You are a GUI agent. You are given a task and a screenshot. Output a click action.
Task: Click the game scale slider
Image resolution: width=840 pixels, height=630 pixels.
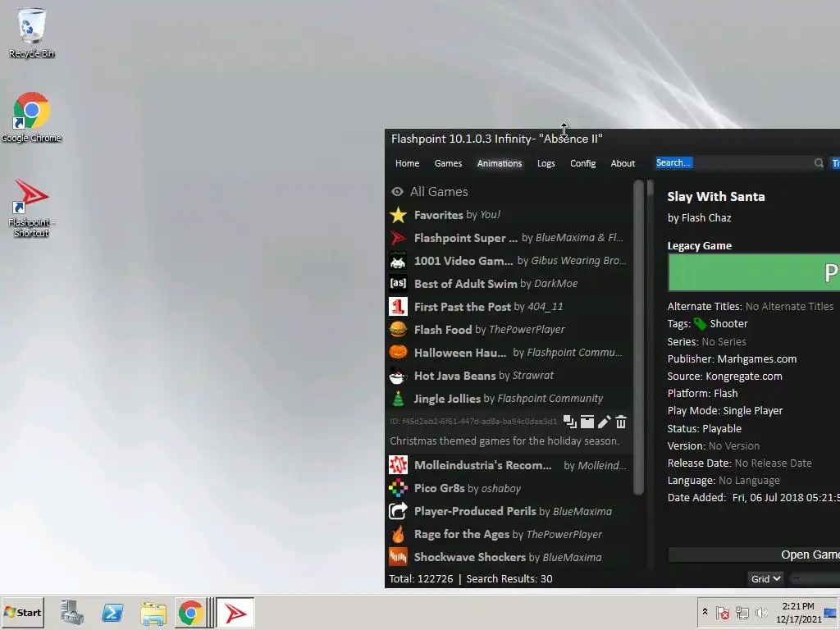tap(815, 578)
